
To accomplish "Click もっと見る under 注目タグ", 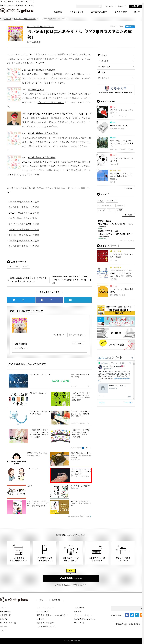I will coord(129,215).
